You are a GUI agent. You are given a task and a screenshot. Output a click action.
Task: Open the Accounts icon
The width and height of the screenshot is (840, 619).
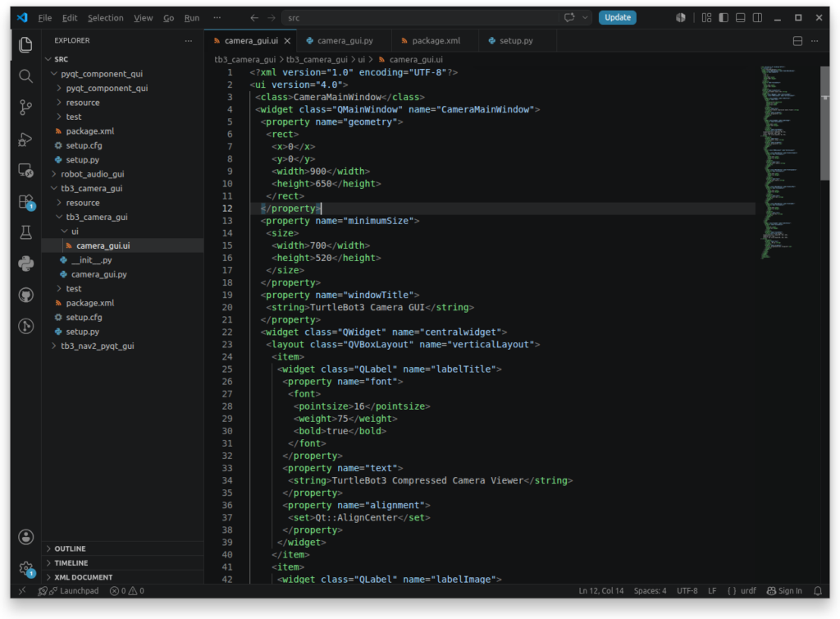(x=25, y=537)
